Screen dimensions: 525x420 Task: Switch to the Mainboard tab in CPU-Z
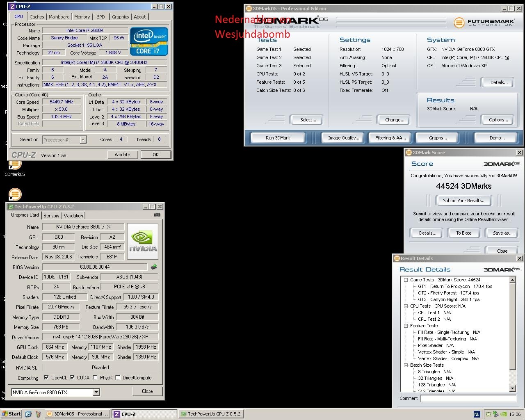pyautogui.click(x=59, y=17)
